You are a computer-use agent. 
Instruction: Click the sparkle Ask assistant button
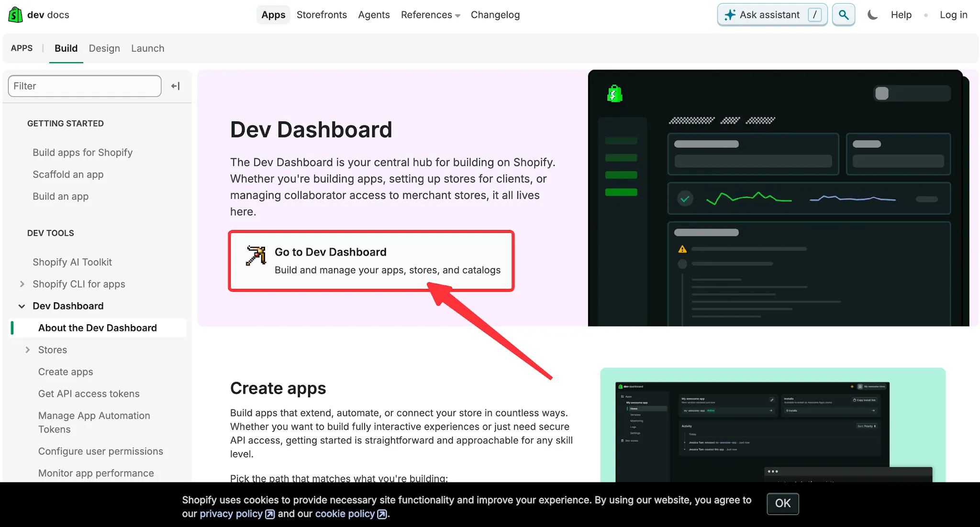[x=772, y=15]
